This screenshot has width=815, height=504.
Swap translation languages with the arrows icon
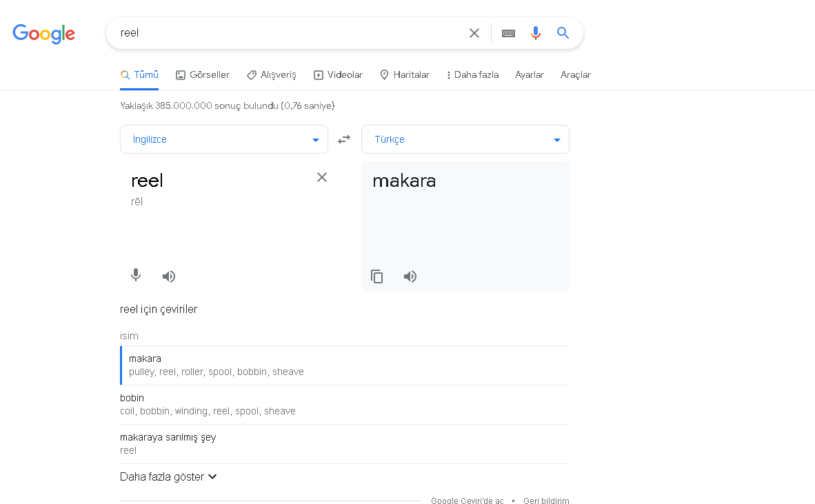[344, 139]
